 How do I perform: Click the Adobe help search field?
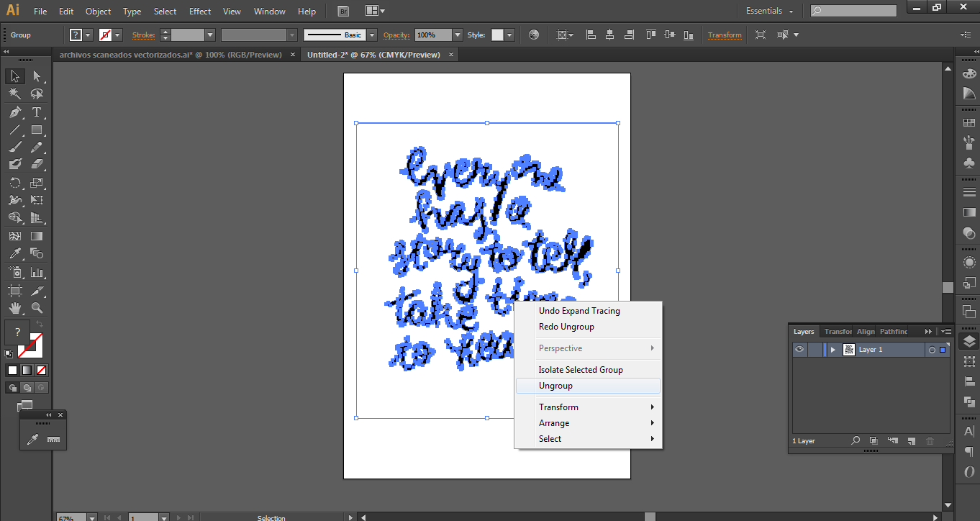(x=858, y=11)
